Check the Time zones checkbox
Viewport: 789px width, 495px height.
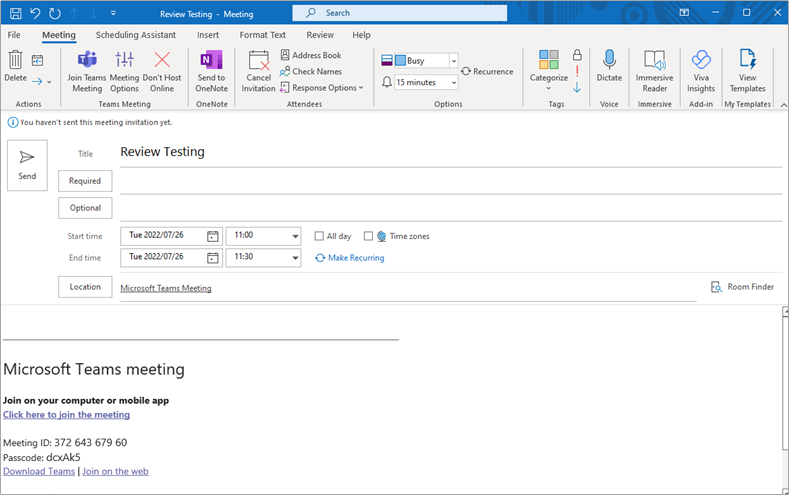(368, 236)
